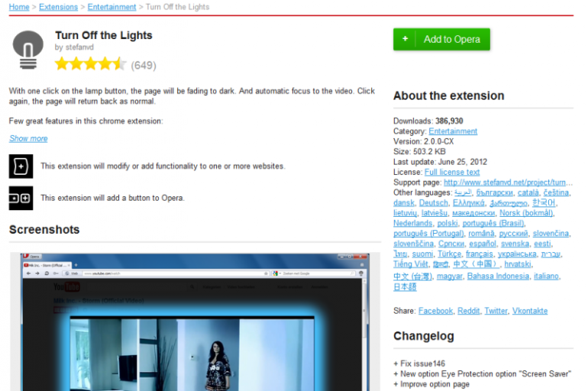Select 日本語 language link

405,287
